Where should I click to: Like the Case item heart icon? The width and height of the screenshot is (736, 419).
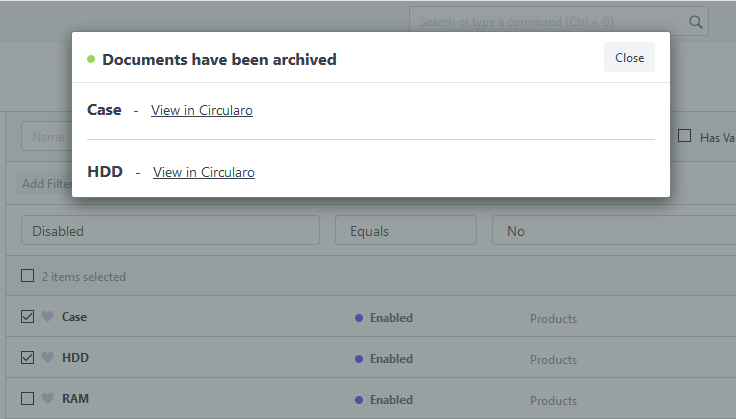point(47,317)
